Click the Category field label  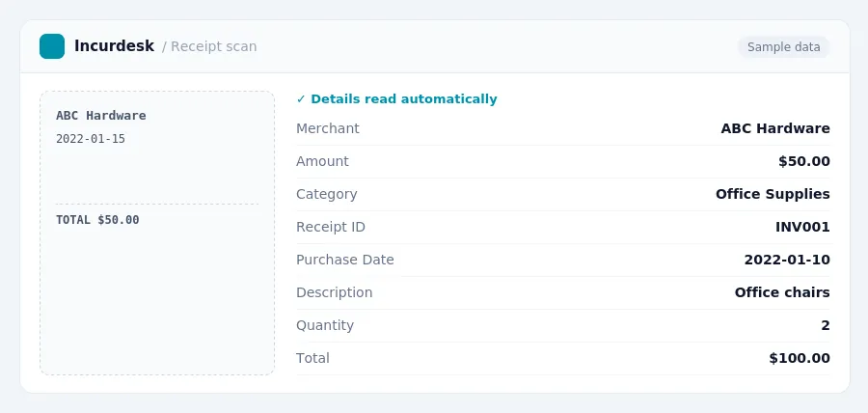pyautogui.click(x=327, y=194)
